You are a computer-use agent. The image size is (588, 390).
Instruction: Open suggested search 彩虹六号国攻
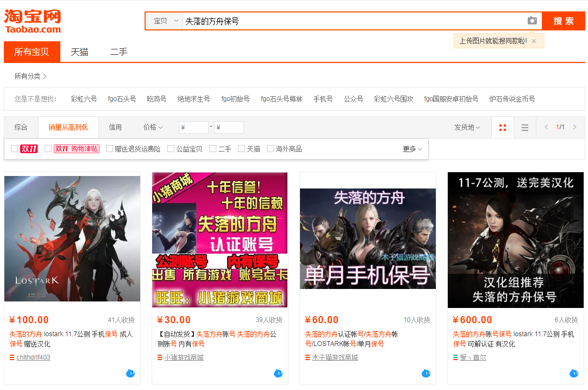coord(393,99)
